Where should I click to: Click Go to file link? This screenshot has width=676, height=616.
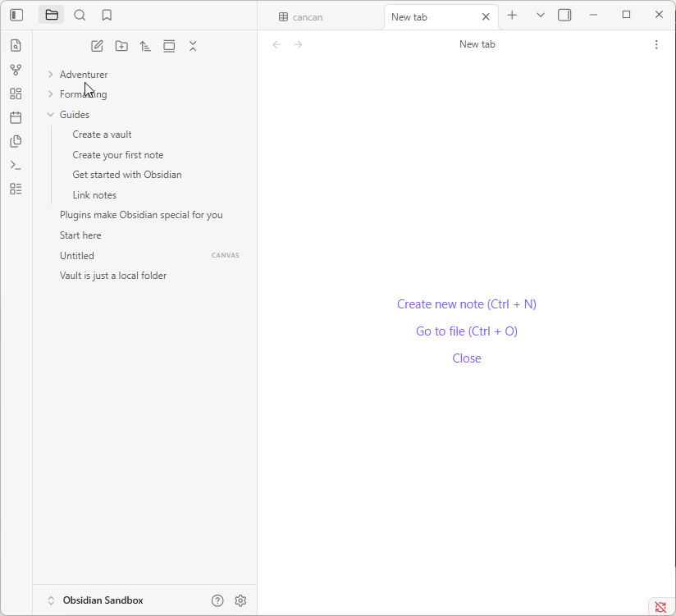(x=466, y=331)
